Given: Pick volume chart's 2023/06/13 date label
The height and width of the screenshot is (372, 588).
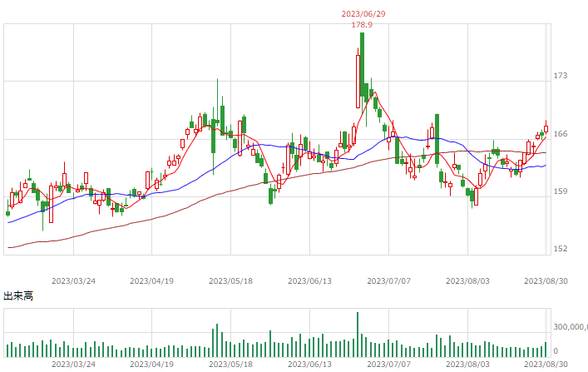Looking at the screenshot, I should pos(309,365).
